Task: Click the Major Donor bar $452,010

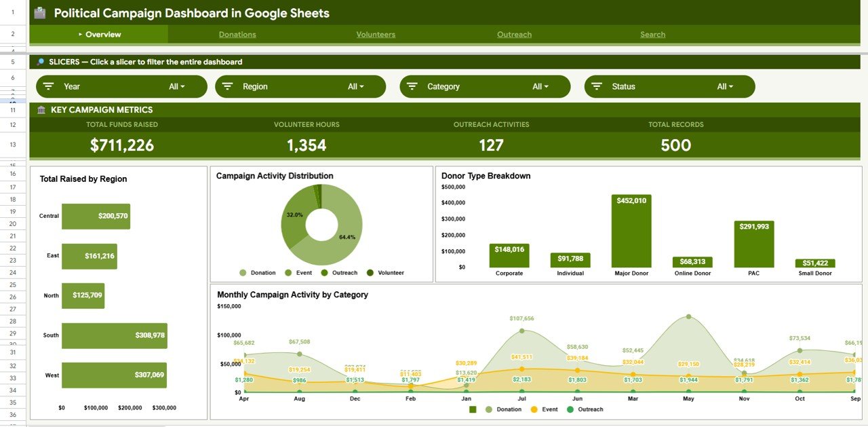Action: [631, 231]
